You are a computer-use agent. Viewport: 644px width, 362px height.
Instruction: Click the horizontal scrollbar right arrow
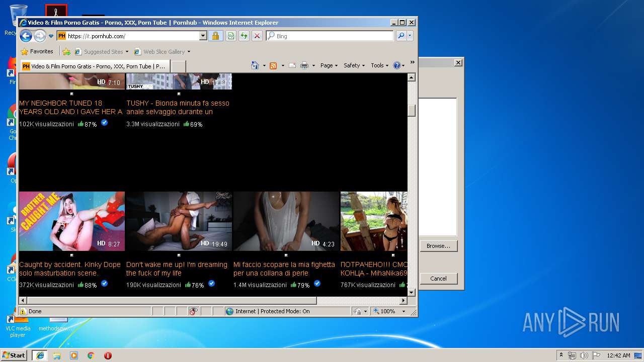tap(403, 301)
